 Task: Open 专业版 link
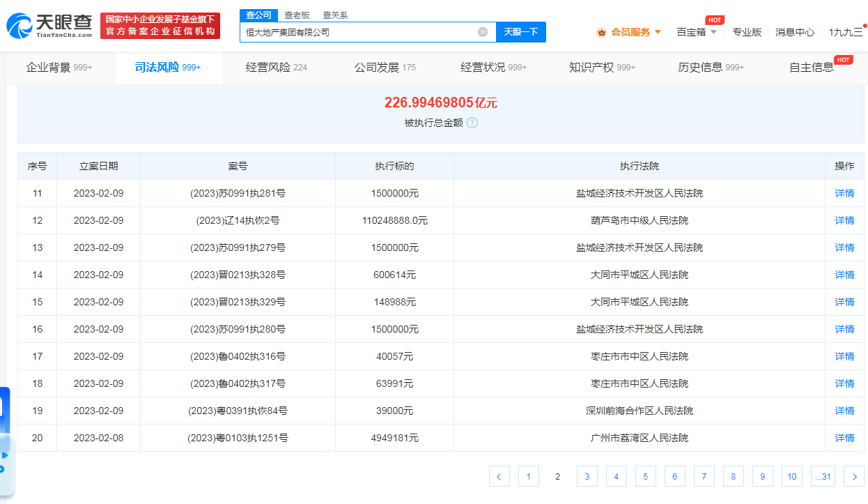coord(747,32)
